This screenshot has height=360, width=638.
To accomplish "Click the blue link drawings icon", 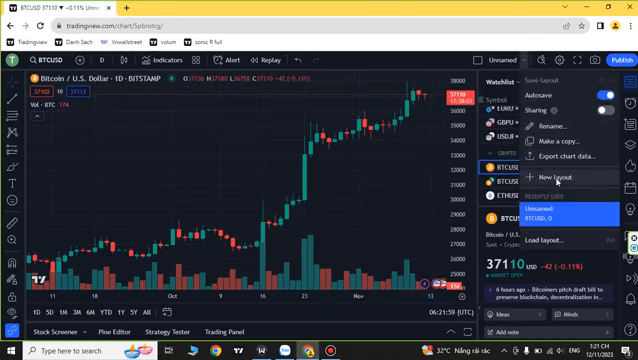I will pos(12,331).
